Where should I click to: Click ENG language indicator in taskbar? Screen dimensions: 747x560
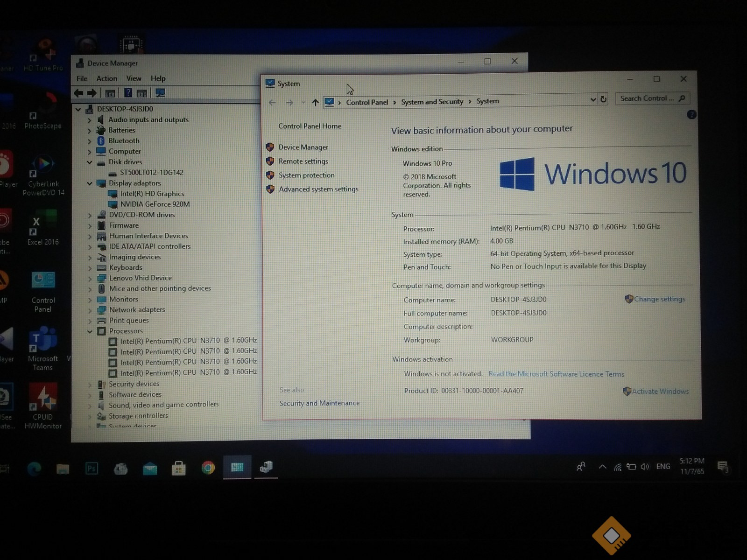(663, 467)
